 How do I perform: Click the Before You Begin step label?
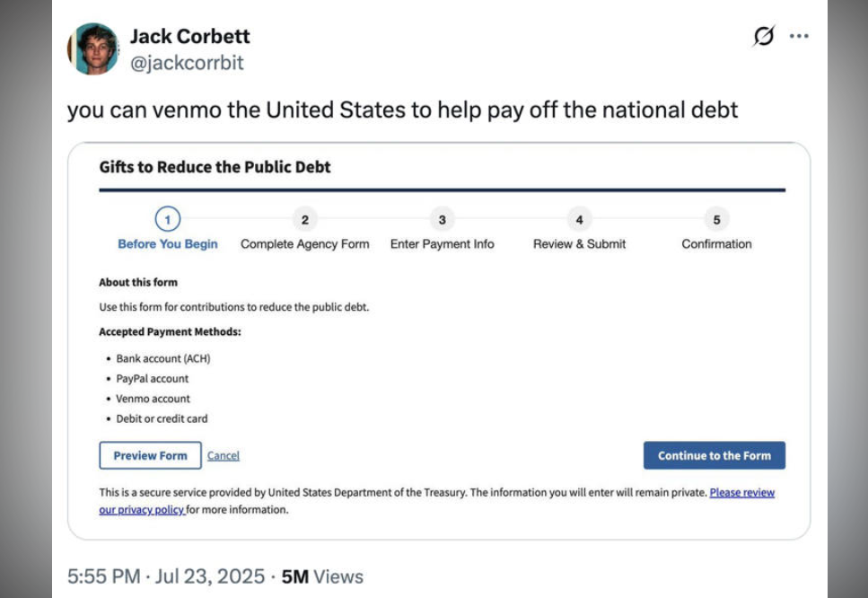click(x=167, y=244)
